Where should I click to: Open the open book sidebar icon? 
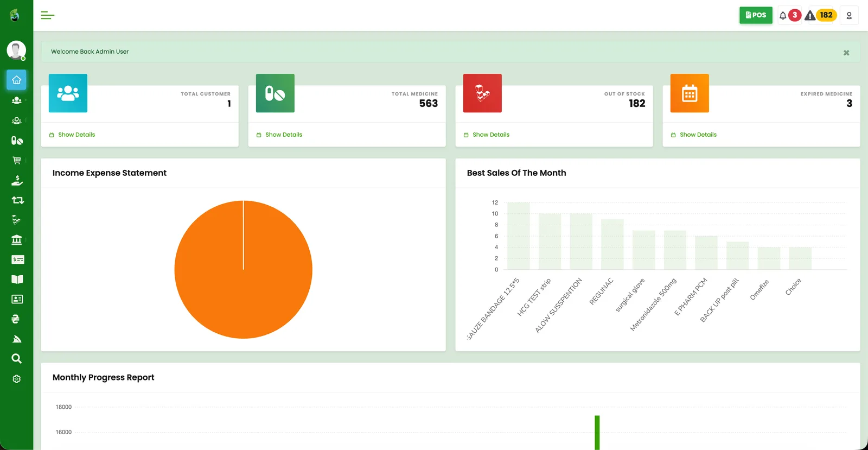coord(17,279)
